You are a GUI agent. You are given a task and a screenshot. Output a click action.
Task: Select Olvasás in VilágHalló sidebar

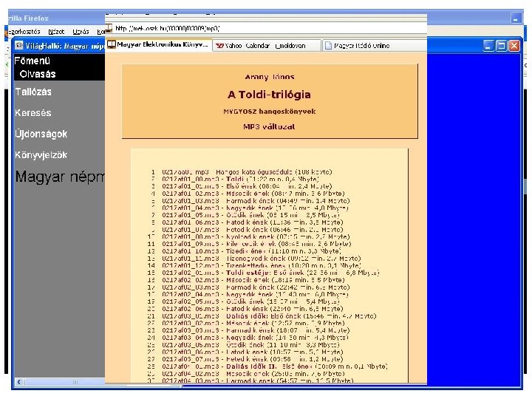pos(38,74)
